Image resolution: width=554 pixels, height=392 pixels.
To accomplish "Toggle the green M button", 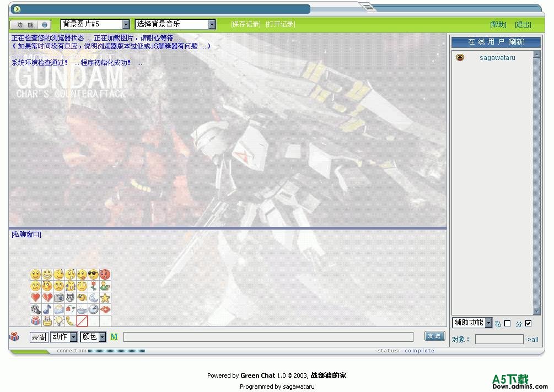I will click(114, 336).
